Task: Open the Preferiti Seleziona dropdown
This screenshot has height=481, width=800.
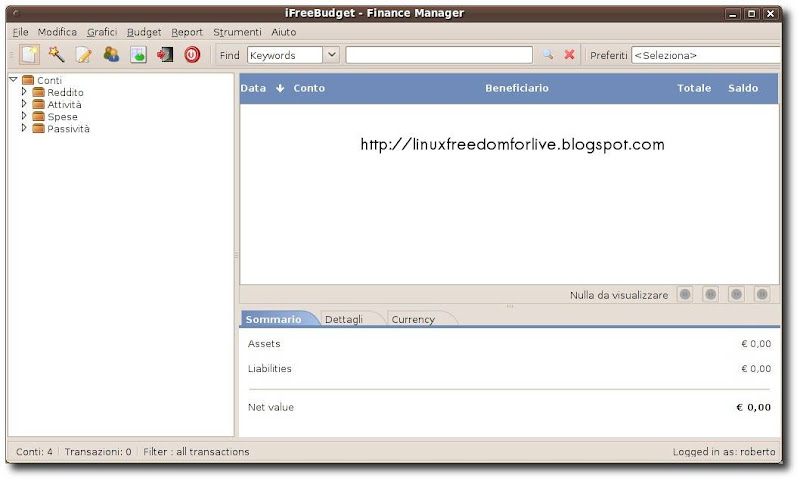Action: (x=706, y=55)
